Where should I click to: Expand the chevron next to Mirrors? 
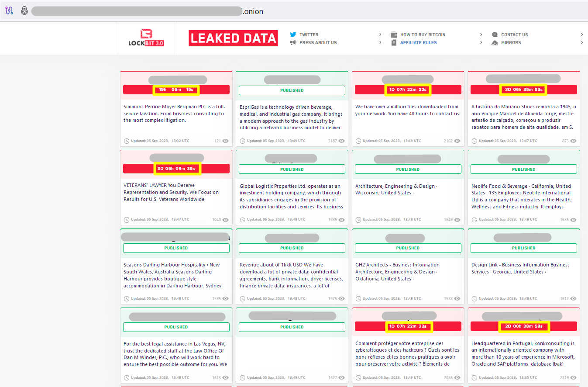581,42
